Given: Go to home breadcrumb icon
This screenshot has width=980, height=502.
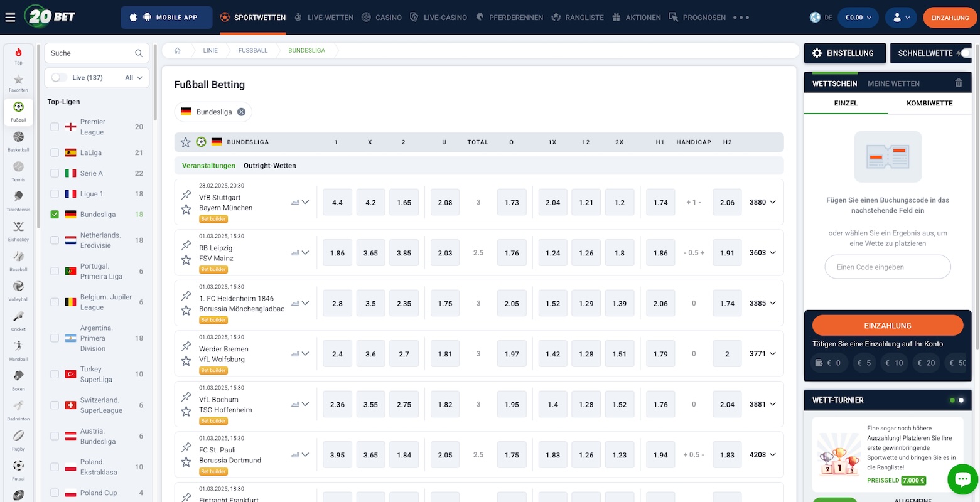Looking at the screenshot, I should (x=178, y=50).
